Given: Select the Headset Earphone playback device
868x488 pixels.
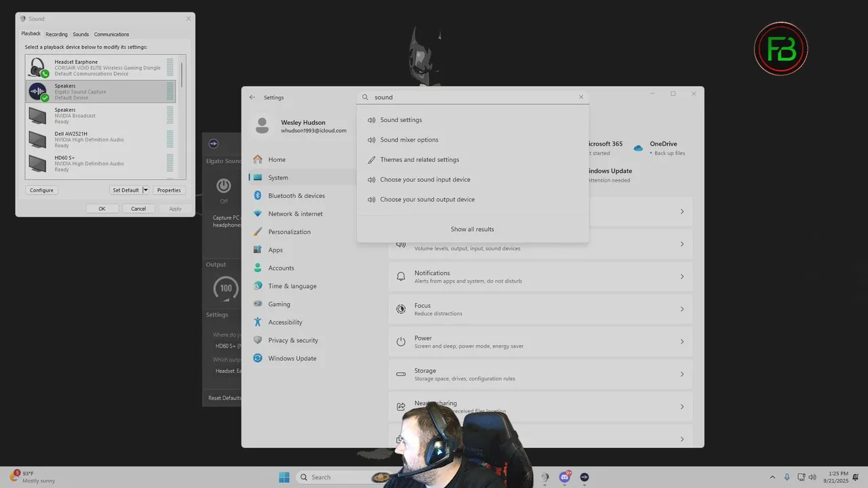Looking at the screenshot, I should pos(100,68).
